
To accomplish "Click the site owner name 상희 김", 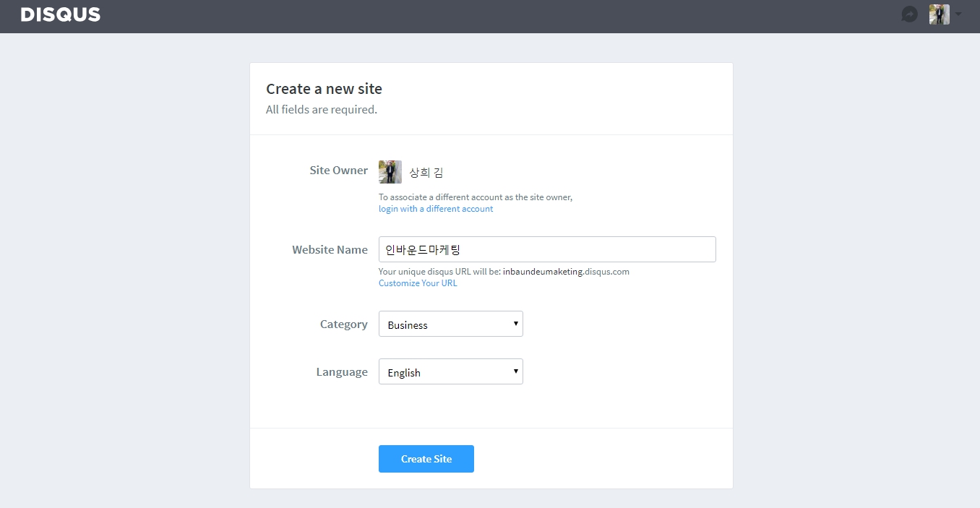I will tap(426, 173).
